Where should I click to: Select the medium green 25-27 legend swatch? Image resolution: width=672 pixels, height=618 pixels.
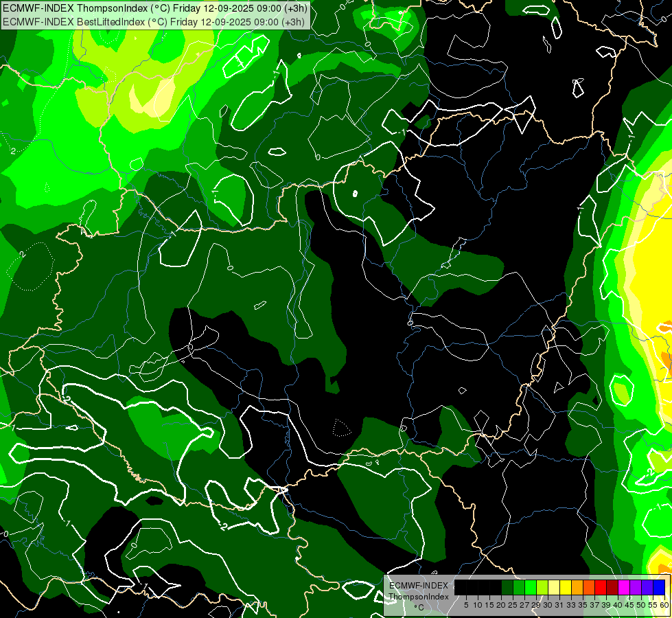point(519,588)
